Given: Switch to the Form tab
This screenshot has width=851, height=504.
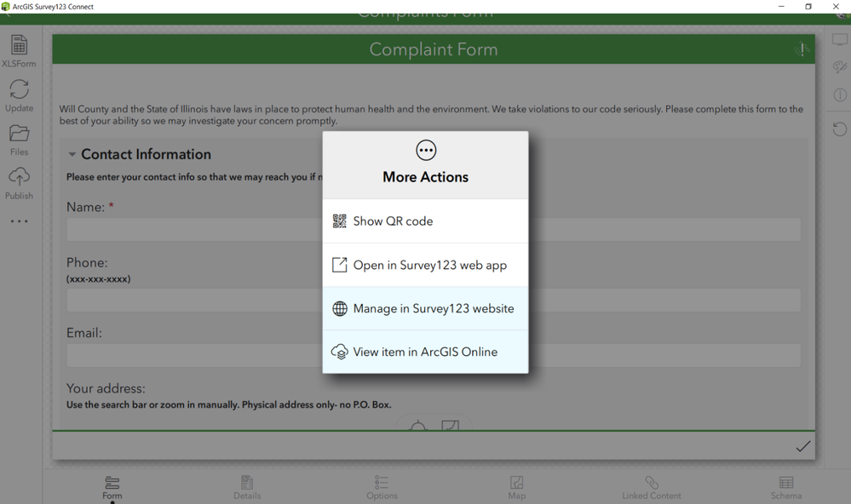Looking at the screenshot, I should 112,488.
